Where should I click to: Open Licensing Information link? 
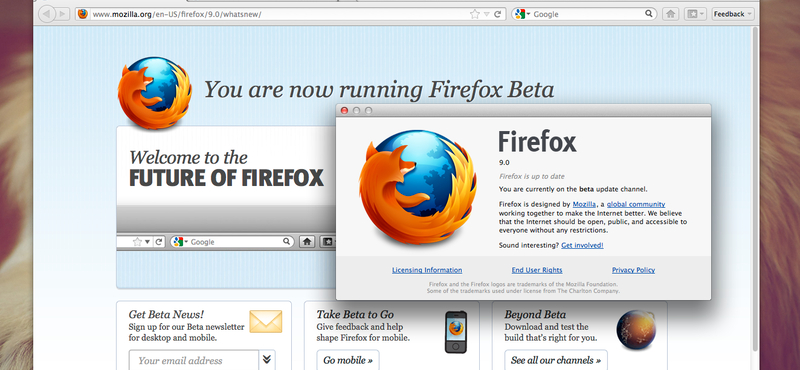[x=427, y=270]
